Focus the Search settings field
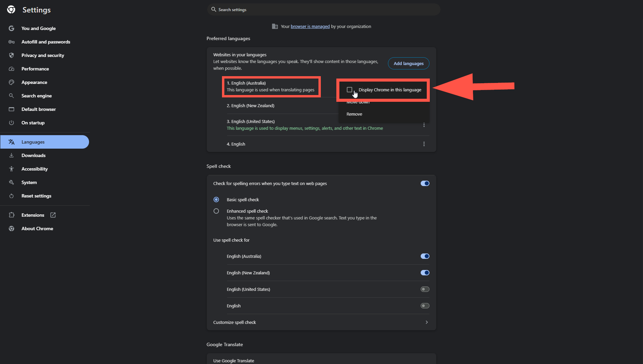Screen dimensions: 643x364 point(324,9)
